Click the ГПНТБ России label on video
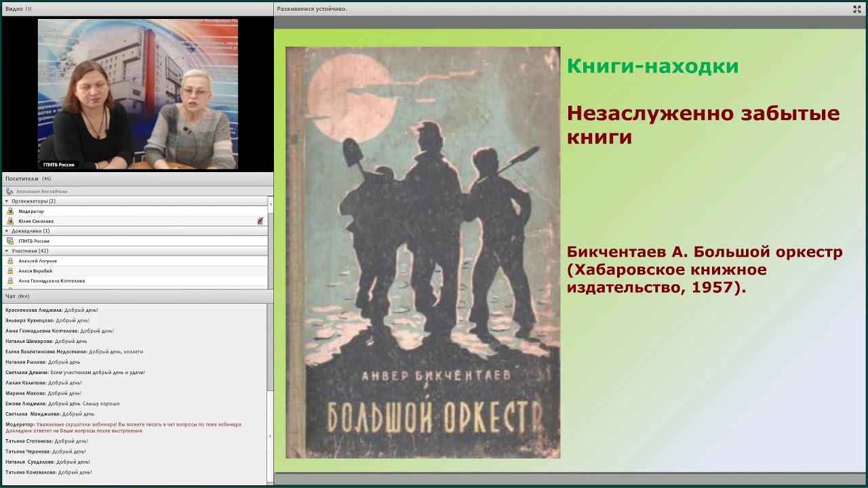This screenshot has height=488, width=868. click(x=59, y=165)
